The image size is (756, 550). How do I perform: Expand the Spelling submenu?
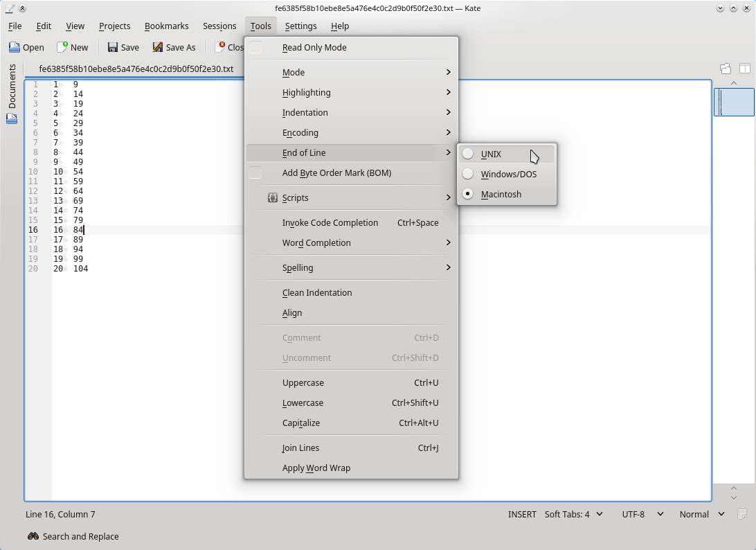(x=351, y=268)
